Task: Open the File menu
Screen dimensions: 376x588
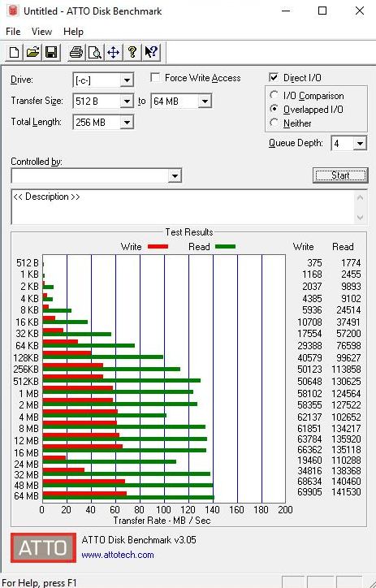Action: click(x=13, y=32)
